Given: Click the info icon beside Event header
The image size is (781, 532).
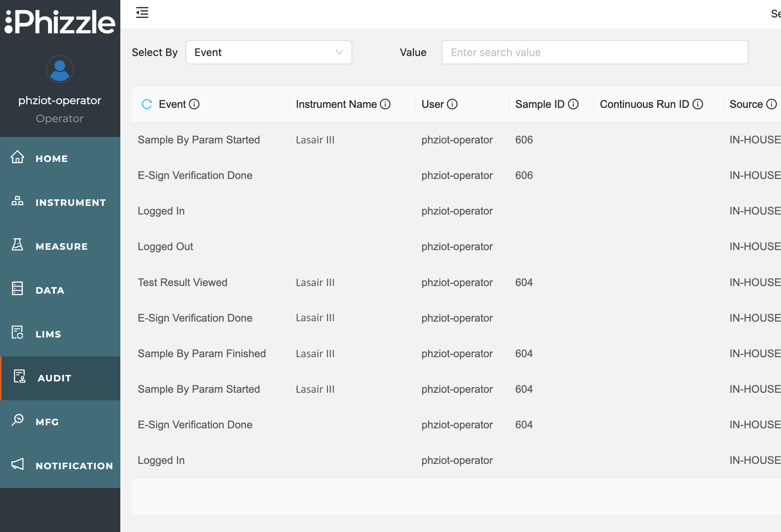Looking at the screenshot, I should point(195,104).
